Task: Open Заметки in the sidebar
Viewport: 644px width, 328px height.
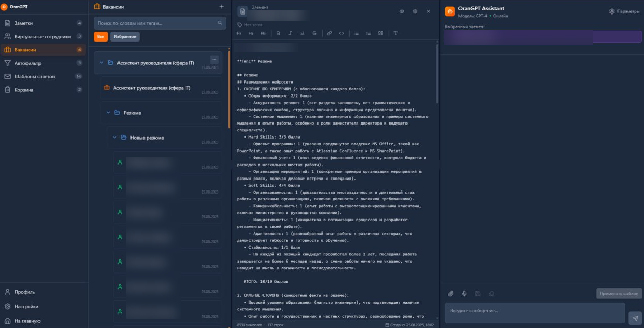Action: tap(43, 23)
